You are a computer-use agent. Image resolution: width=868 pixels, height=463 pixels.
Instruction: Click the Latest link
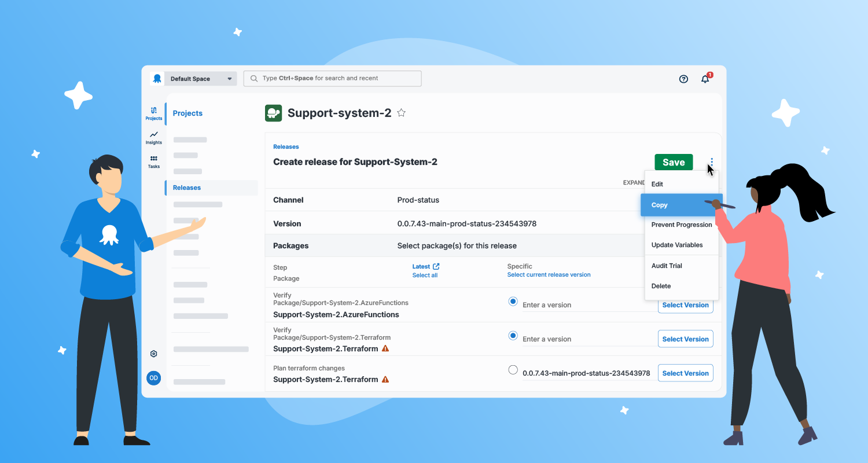click(421, 267)
